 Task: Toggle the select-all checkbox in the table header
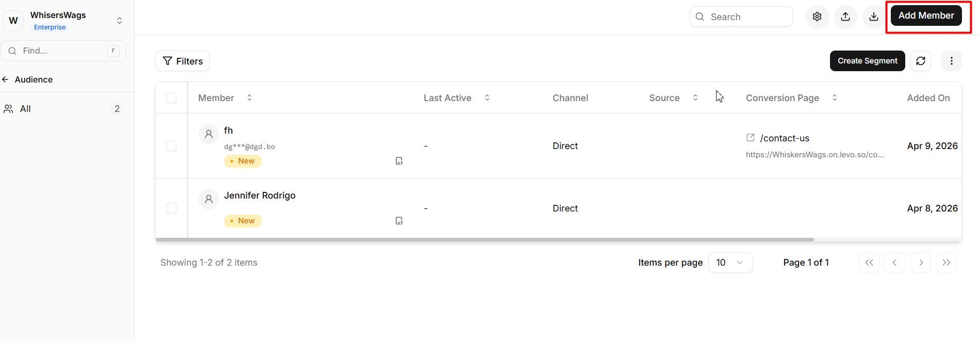pos(171,98)
